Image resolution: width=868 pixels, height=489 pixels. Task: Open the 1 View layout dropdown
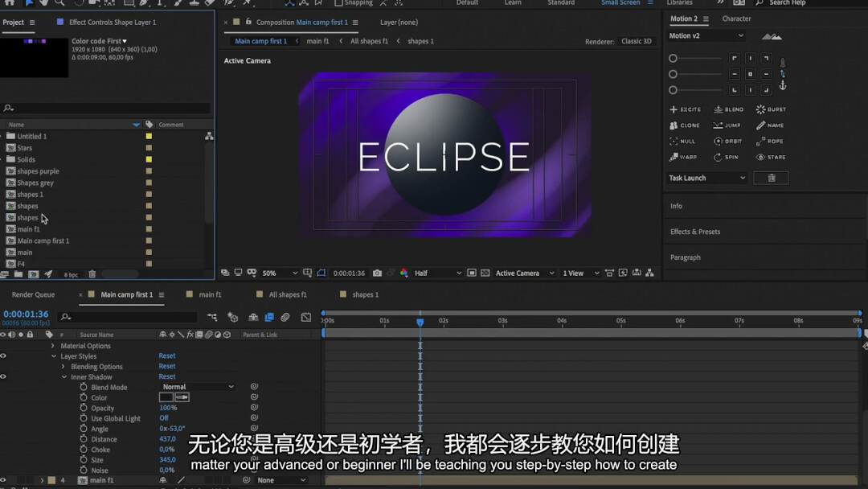pyautogui.click(x=581, y=273)
